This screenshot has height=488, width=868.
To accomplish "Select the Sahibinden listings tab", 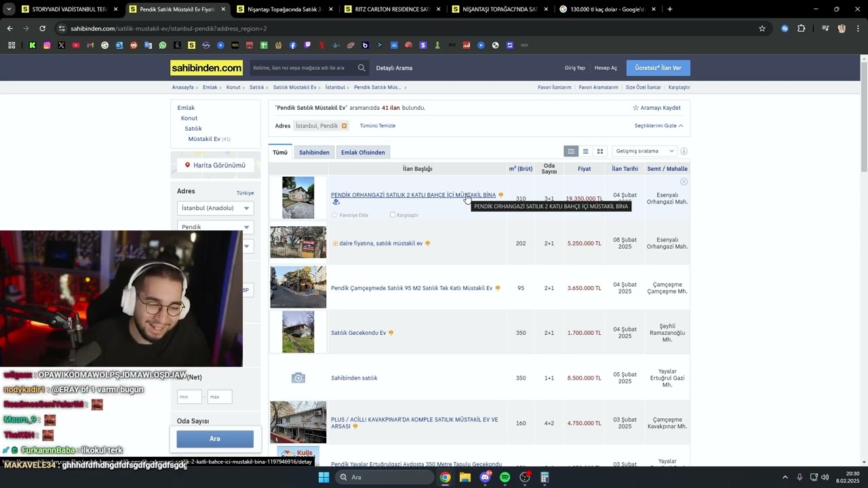I will (x=314, y=152).
